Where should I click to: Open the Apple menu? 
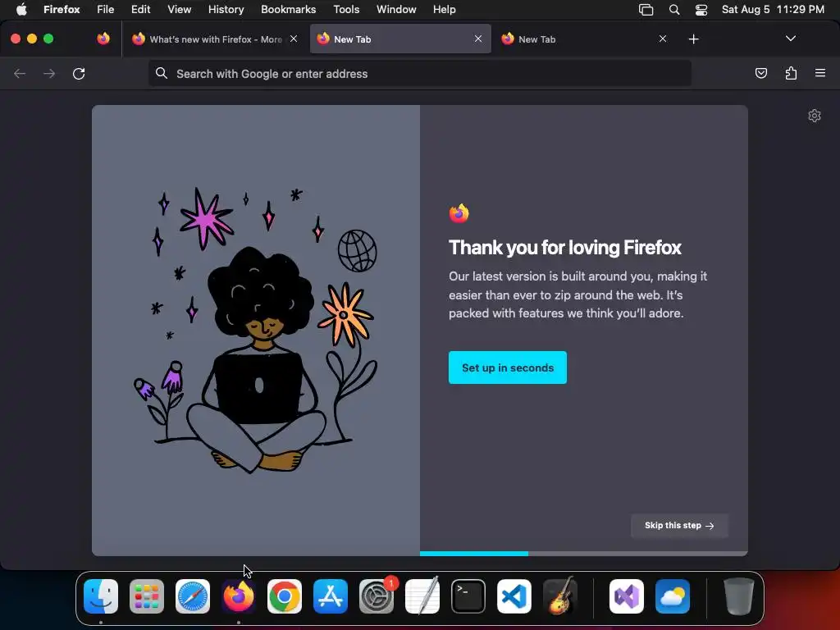click(x=21, y=10)
